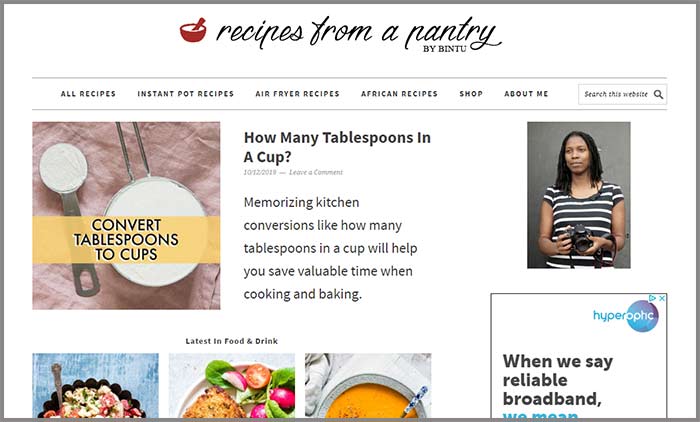Click the red mortar bowl logo icon
The width and height of the screenshot is (700, 422).
(x=193, y=30)
